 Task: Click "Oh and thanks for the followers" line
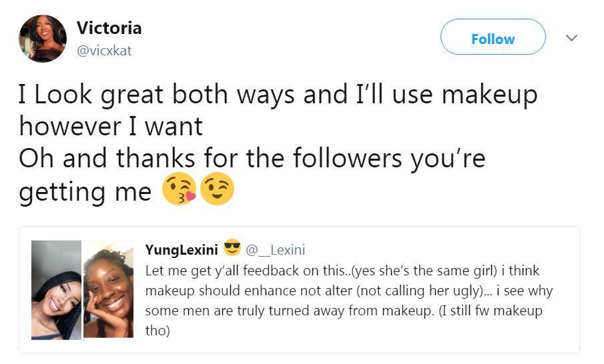tap(251, 159)
